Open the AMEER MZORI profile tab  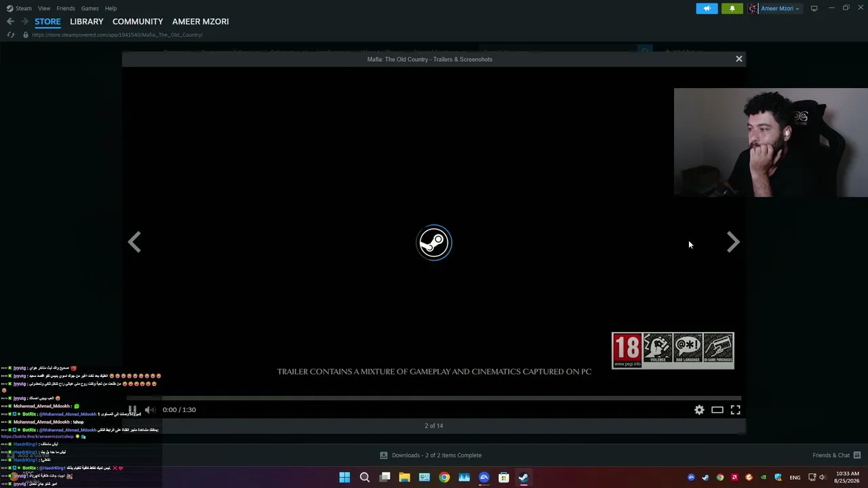[x=201, y=22]
